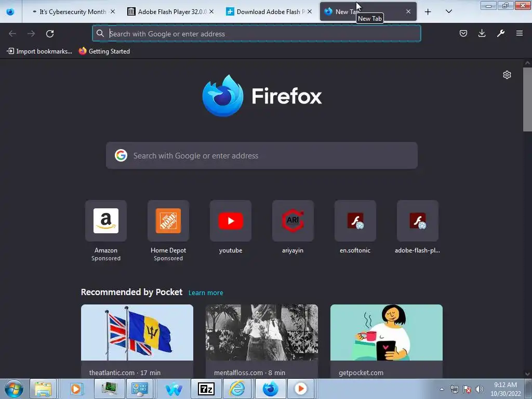Viewport: 532px width, 399px height.
Task: Select the active New Tab tab
Action: click(x=368, y=12)
